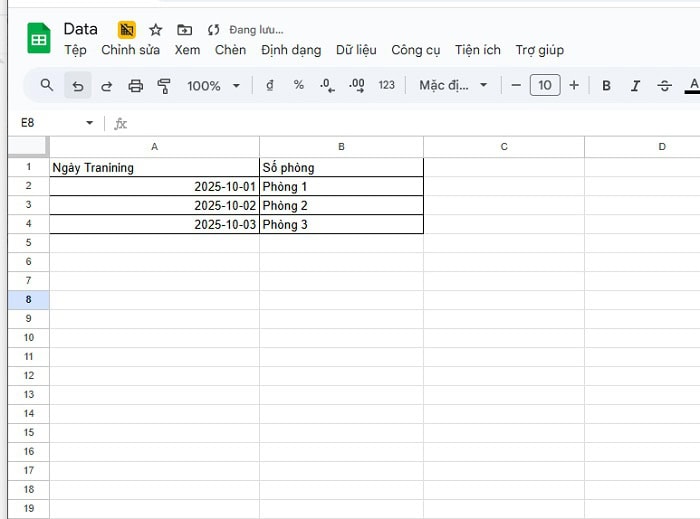
Task: Toggle strikethrough formatting
Action: (664, 86)
